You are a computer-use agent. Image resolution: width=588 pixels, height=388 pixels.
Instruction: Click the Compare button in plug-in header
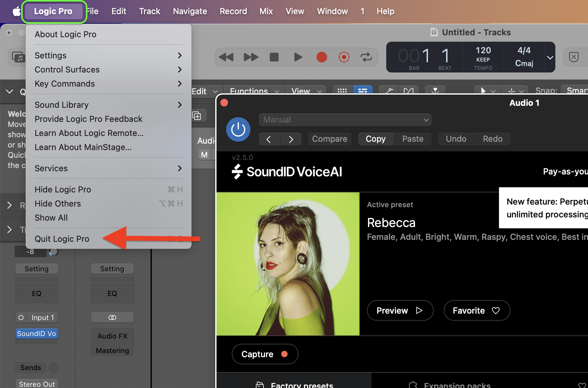click(x=330, y=139)
